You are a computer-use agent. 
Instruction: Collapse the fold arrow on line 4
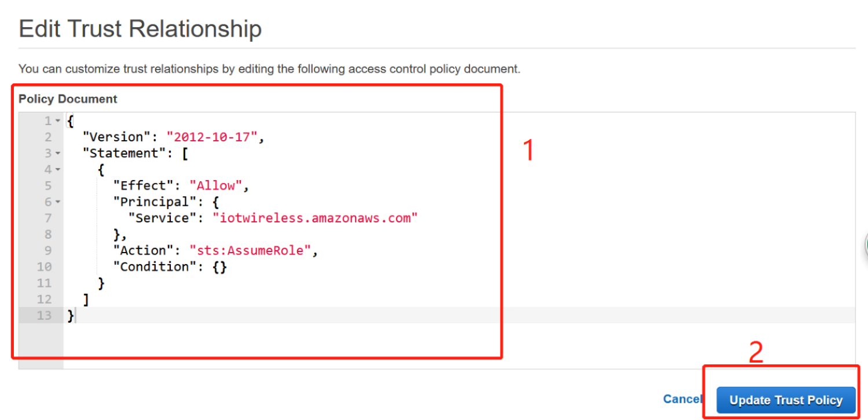click(x=57, y=170)
